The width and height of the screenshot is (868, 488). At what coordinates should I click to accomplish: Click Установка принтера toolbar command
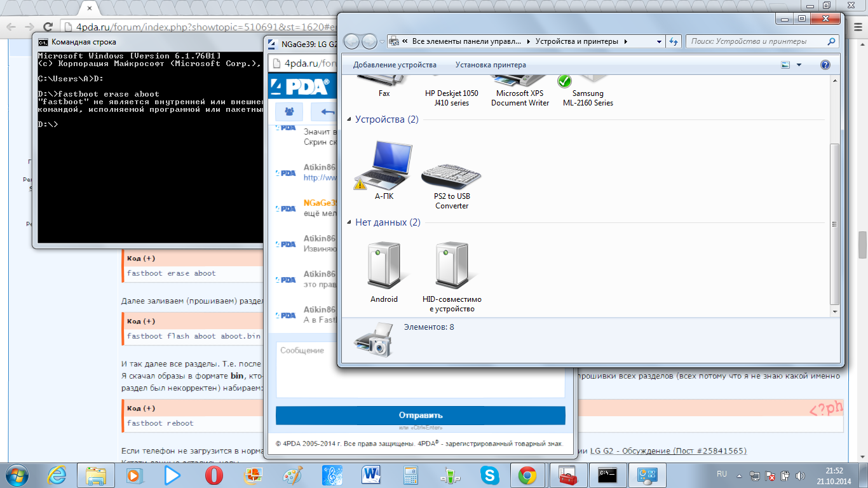[x=491, y=65]
